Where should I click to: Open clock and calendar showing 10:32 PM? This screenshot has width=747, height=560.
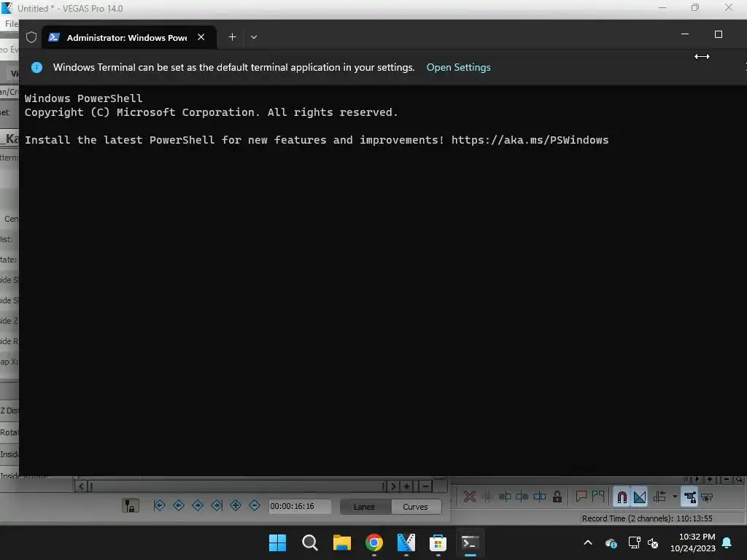[693, 542]
